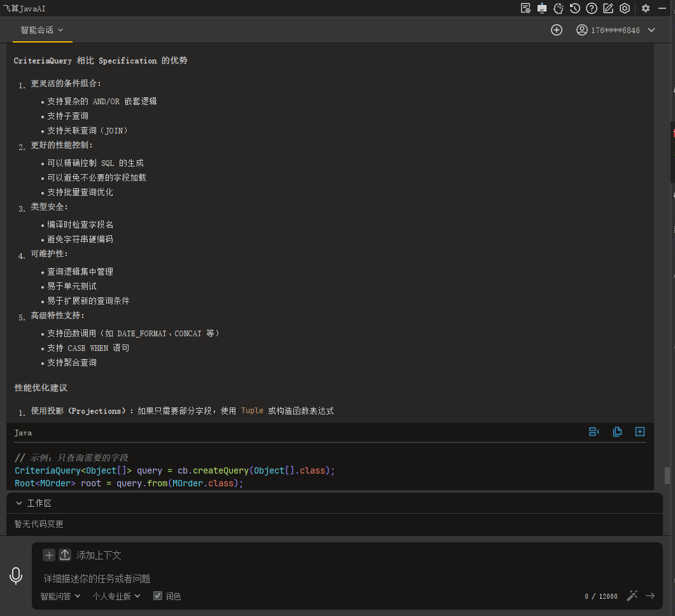Open settings with the gear icon
This screenshot has width=675, height=616.
tap(645, 8)
